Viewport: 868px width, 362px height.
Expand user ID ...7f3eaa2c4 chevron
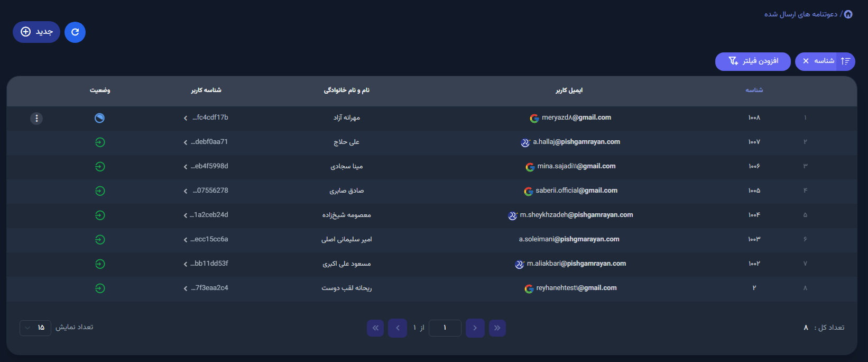pos(186,288)
